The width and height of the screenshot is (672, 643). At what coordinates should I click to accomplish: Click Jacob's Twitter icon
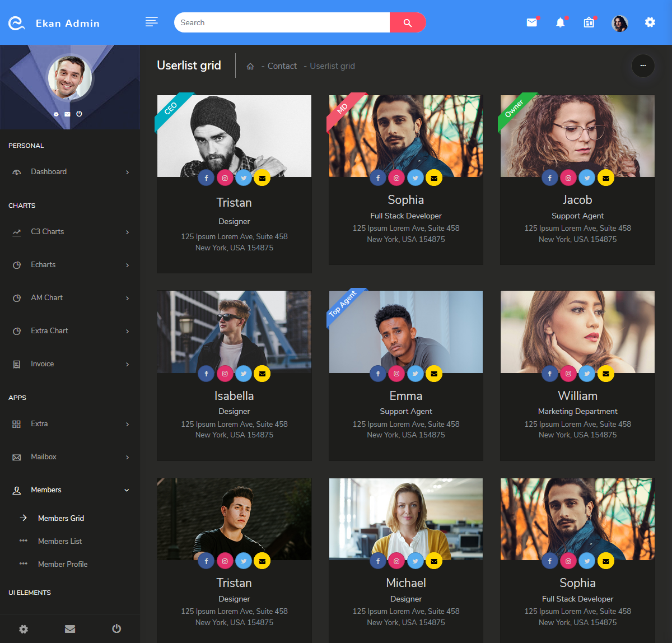pyautogui.click(x=587, y=178)
